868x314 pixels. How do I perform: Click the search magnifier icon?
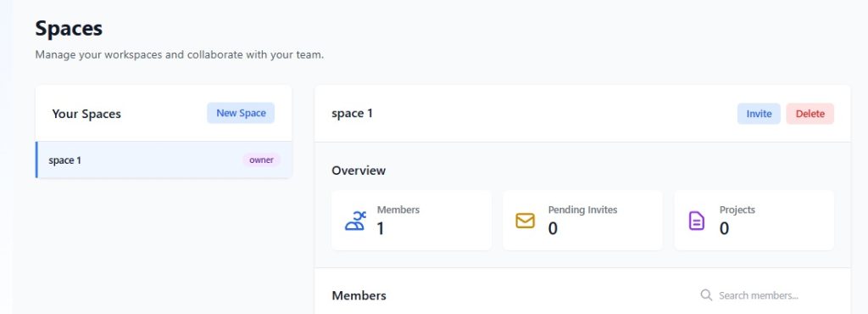tap(706, 294)
